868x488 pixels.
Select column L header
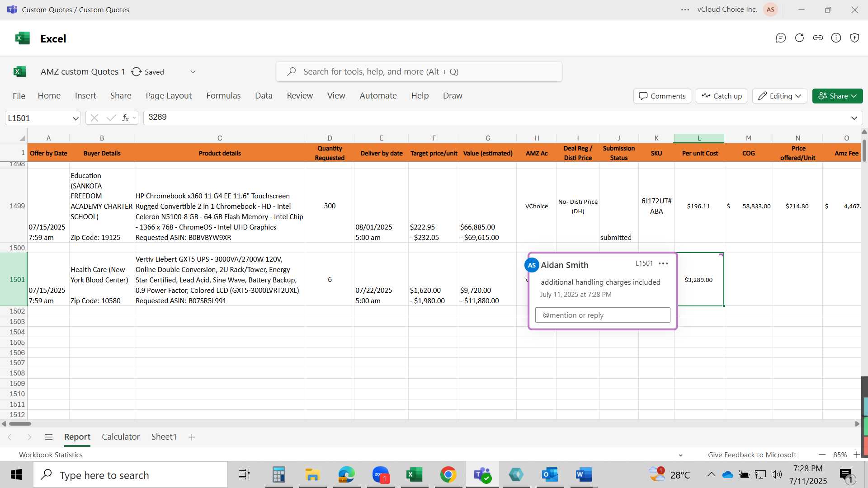(699, 138)
